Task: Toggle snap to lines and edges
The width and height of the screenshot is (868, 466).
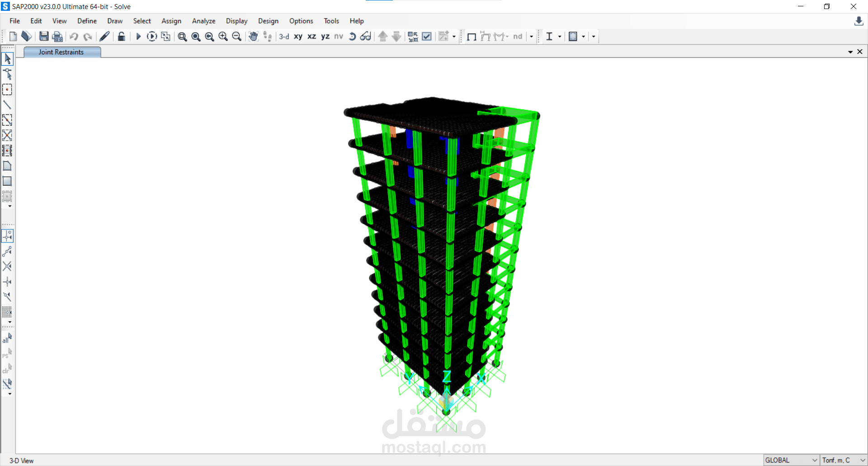Action: [7, 297]
